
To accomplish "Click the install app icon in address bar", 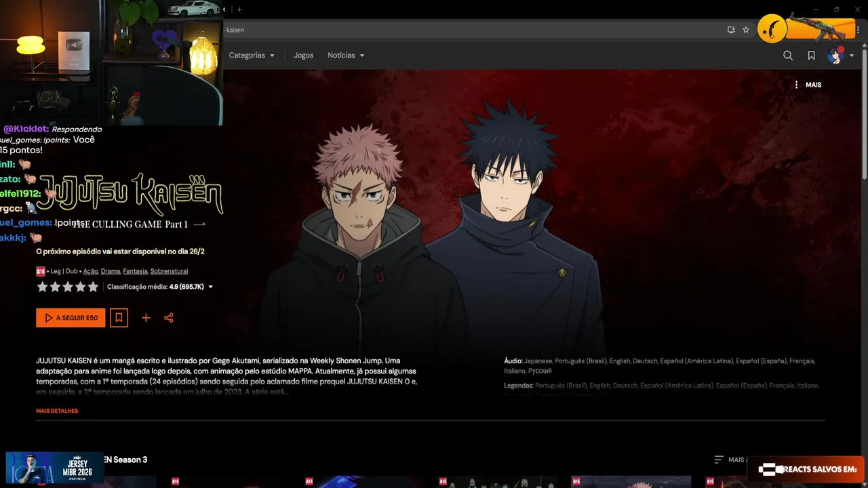I will 731,30.
